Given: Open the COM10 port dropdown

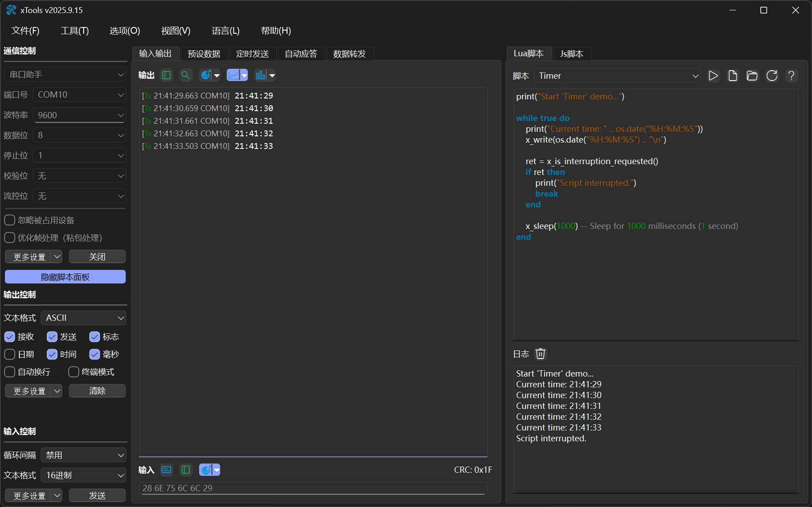Looking at the screenshot, I should tap(80, 95).
